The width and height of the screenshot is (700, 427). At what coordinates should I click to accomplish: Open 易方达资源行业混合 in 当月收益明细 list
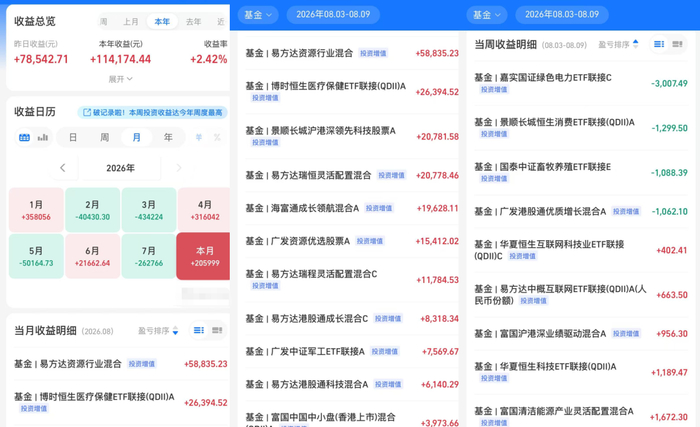tap(121, 364)
